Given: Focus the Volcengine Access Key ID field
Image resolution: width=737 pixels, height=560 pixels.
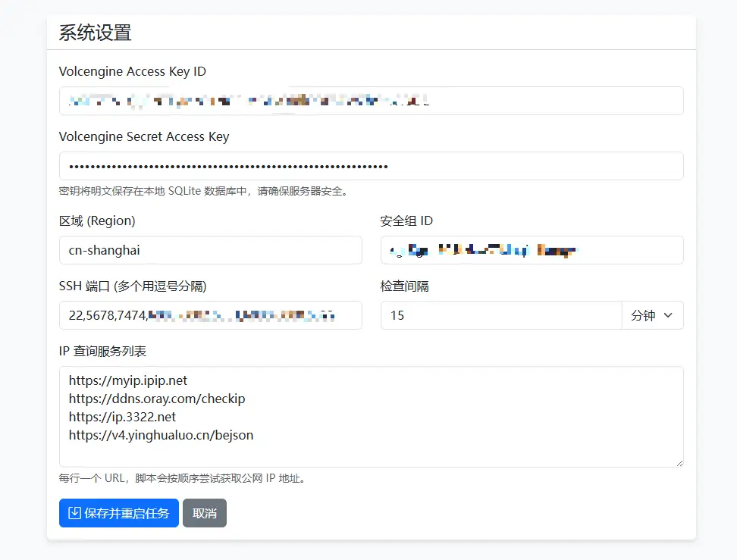Looking at the screenshot, I should tap(371, 101).
